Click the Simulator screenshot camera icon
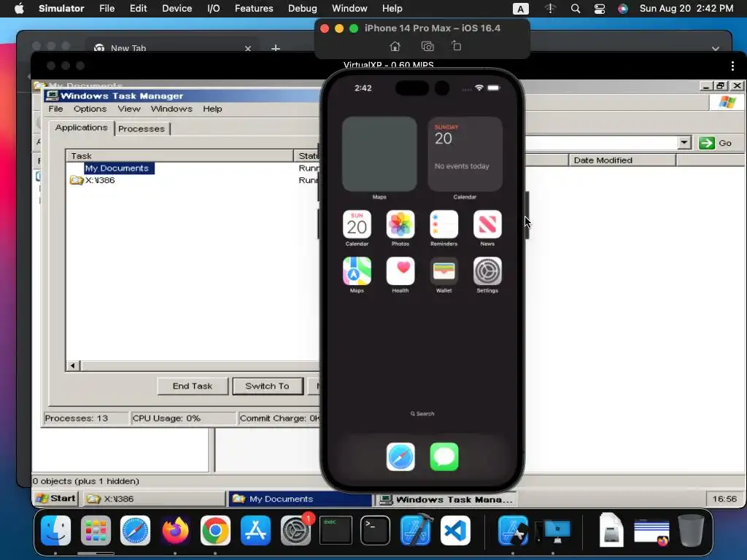The height and width of the screenshot is (560, 747). click(x=427, y=46)
